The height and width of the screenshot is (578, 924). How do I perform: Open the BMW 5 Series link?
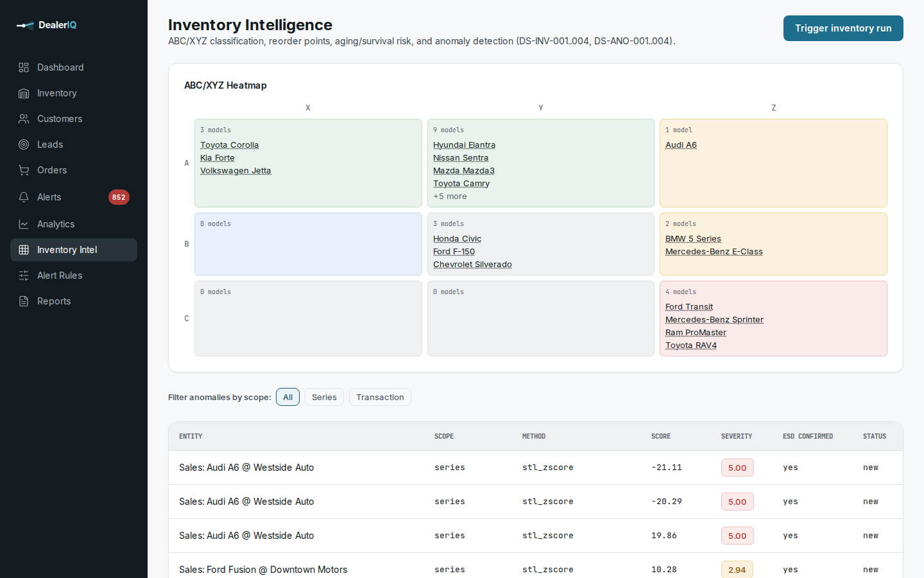pos(693,239)
